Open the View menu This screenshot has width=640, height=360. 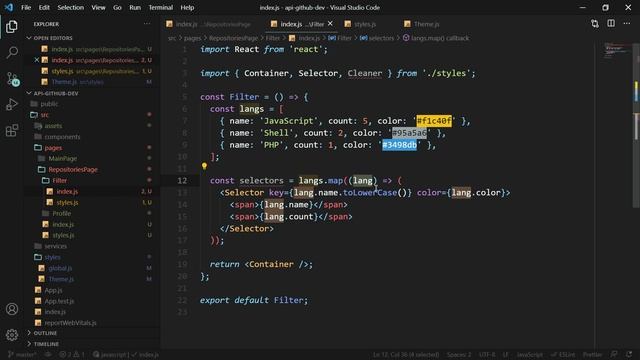tap(98, 7)
